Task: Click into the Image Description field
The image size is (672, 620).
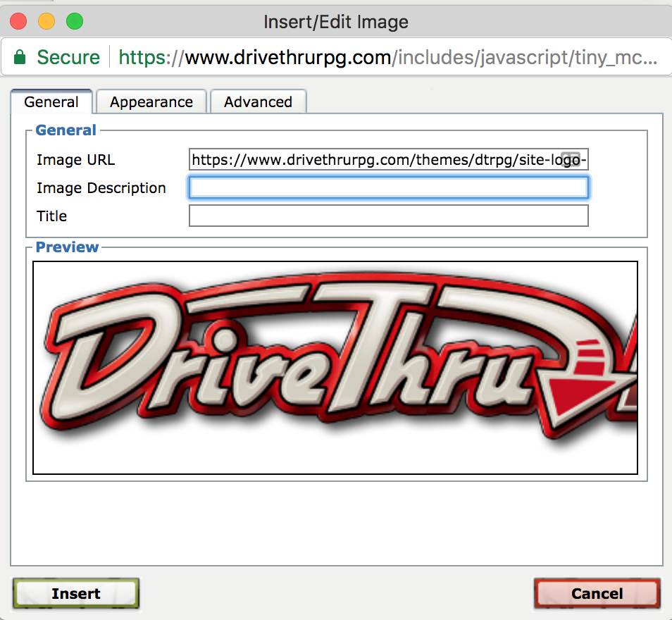Action: click(388, 187)
